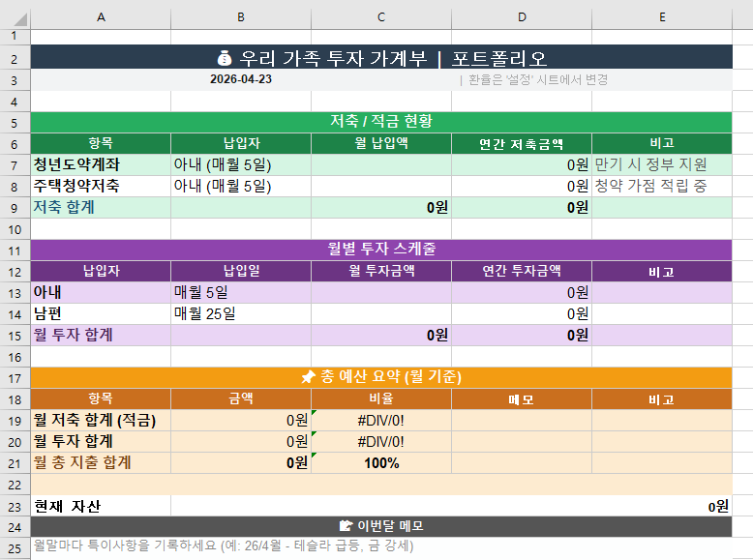Click the 월별 투자 스케줄 section header

(381, 250)
